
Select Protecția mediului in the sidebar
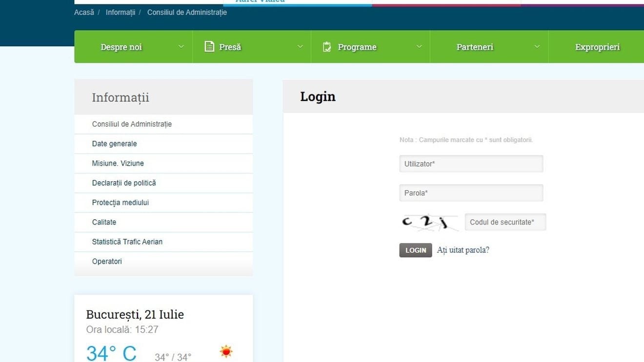click(120, 203)
